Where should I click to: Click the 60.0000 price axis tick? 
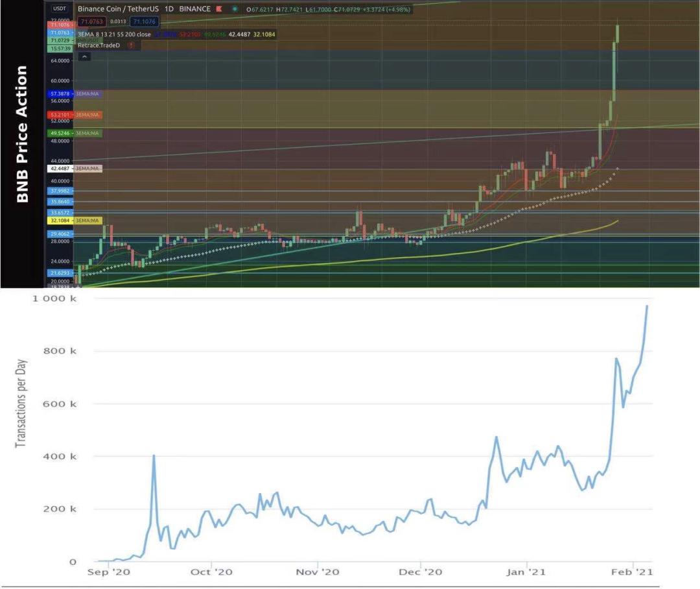click(60, 81)
